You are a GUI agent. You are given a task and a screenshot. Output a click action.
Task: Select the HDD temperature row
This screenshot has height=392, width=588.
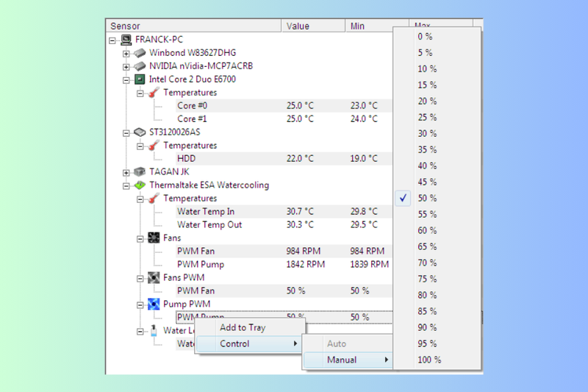[x=284, y=159]
